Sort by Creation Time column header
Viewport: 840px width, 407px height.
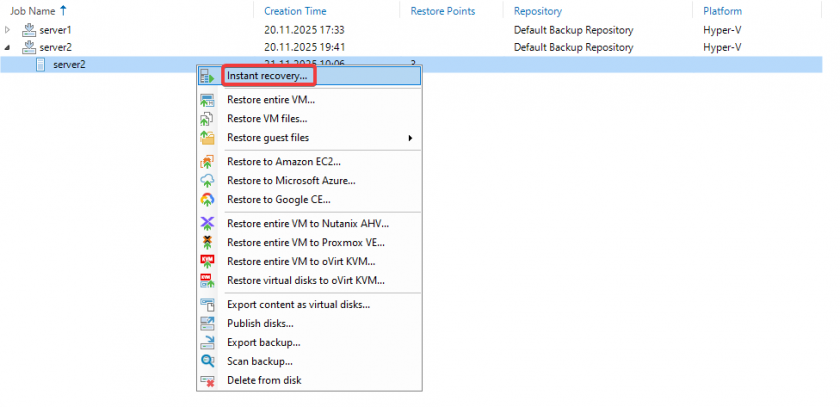tap(296, 11)
